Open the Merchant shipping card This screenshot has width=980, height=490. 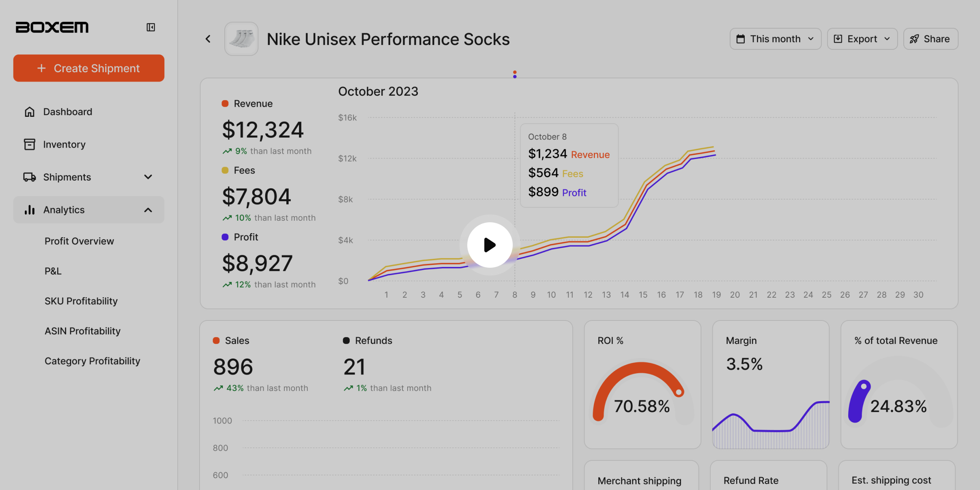641,475
